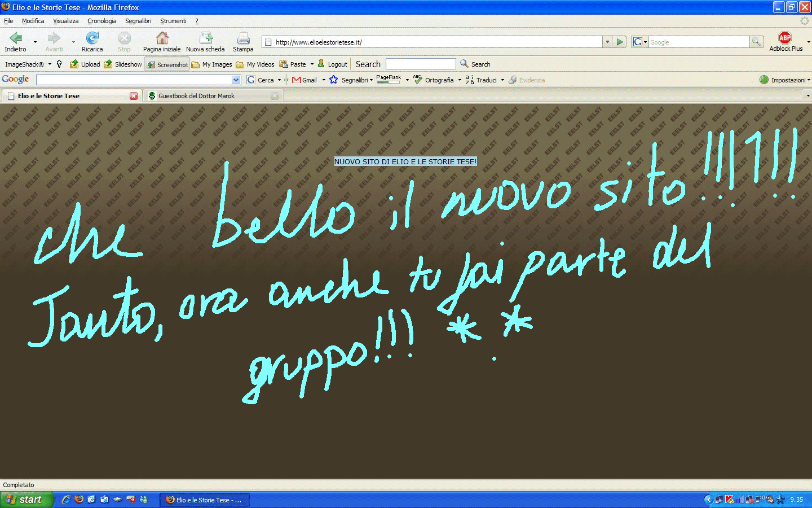Launch Firefox from quick launch bar
The image size is (812, 508).
[79, 500]
